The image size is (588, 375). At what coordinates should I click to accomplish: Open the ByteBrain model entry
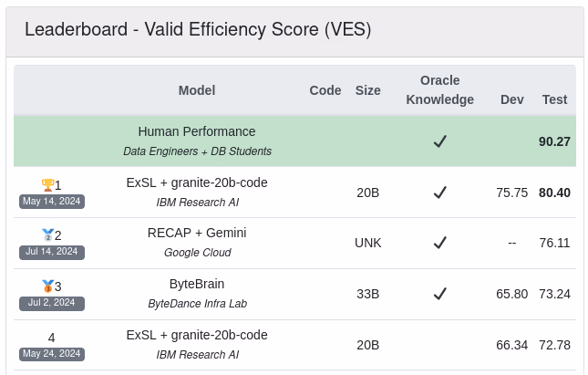click(197, 284)
